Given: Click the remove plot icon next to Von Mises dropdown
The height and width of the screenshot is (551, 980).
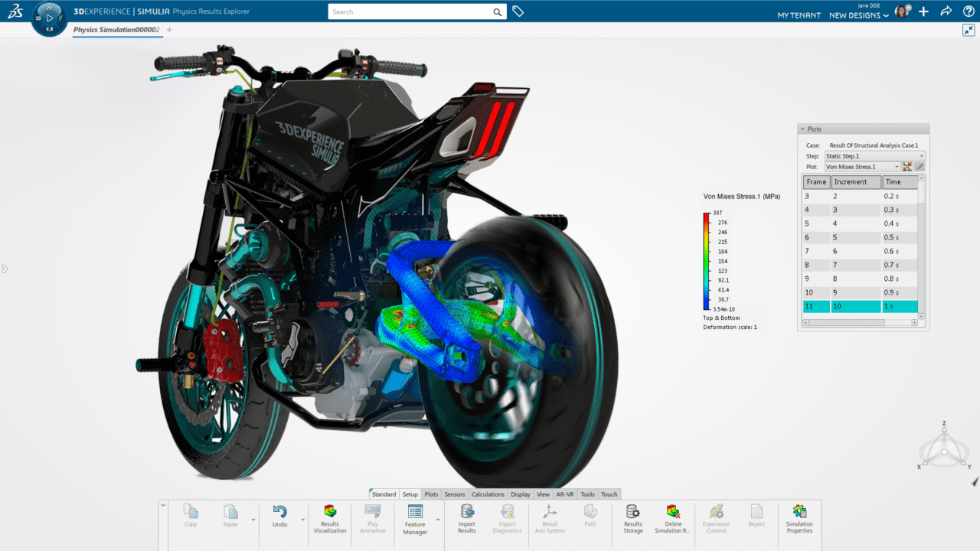Looking at the screenshot, I should point(907,166).
